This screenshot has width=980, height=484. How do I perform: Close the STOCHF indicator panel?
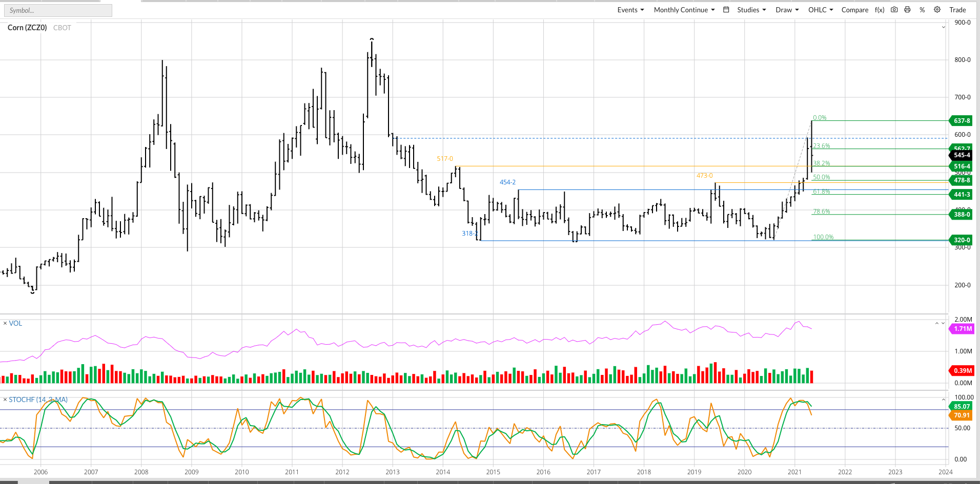click(5, 399)
